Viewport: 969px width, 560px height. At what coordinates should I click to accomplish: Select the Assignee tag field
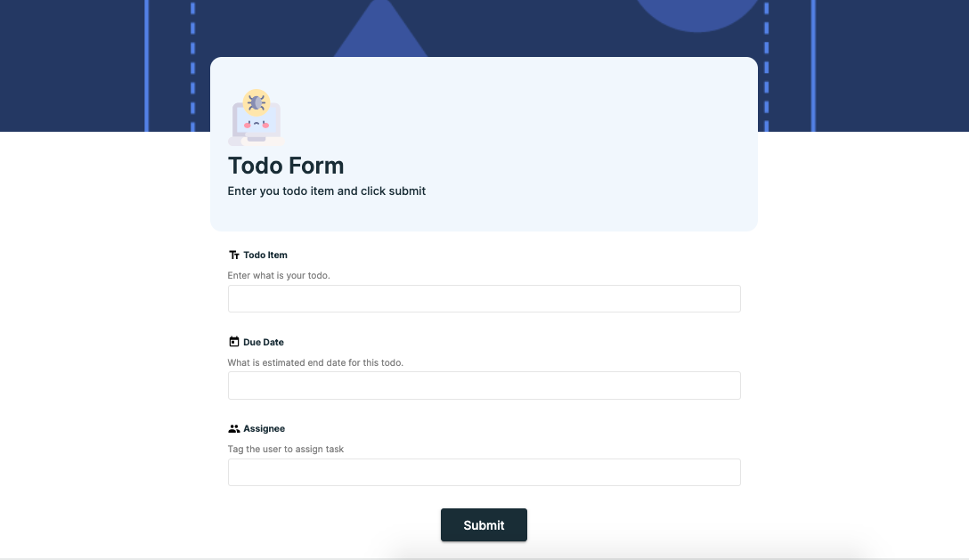484,473
